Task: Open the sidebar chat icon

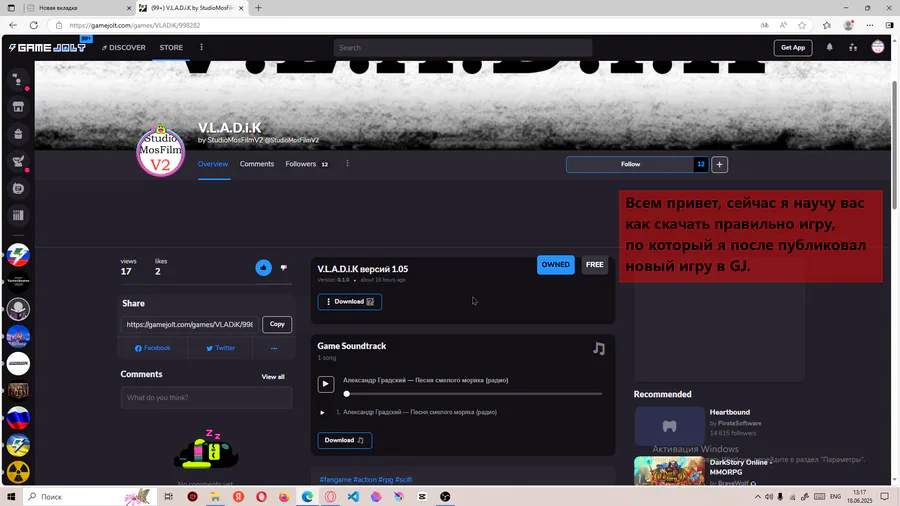Action: point(18,188)
